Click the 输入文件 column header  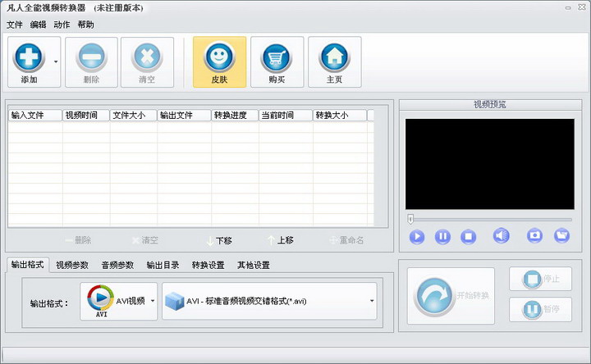point(35,116)
